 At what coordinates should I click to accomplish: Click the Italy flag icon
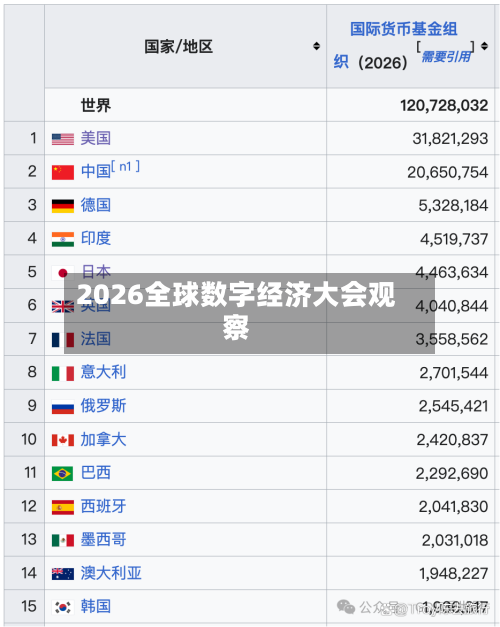pos(63,373)
